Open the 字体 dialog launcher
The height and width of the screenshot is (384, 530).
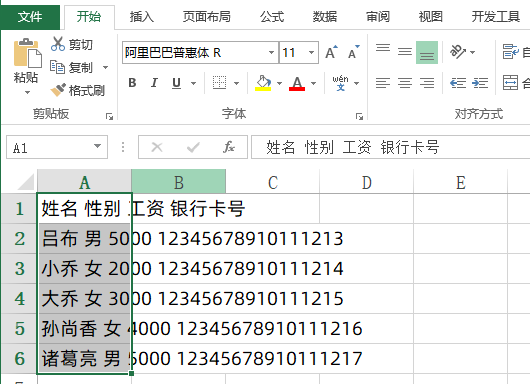[359, 117]
